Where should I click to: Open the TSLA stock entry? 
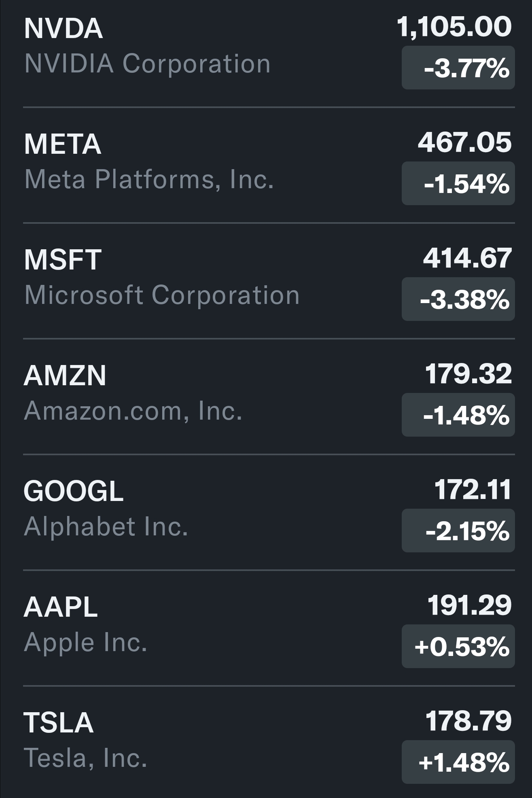pos(59,723)
